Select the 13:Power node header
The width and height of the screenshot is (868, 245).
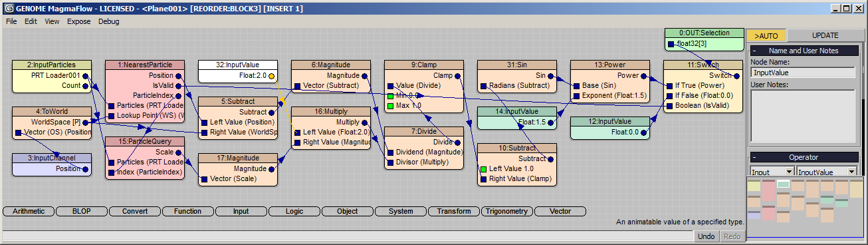[610, 65]
